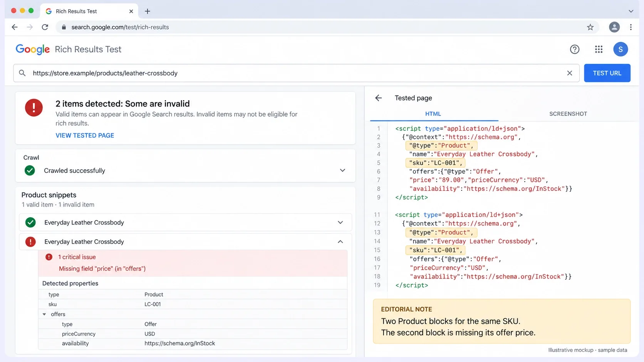The image size is (644, 362).
Task: Click the Rich Results Test browser tab
Action: pos(89,11)
